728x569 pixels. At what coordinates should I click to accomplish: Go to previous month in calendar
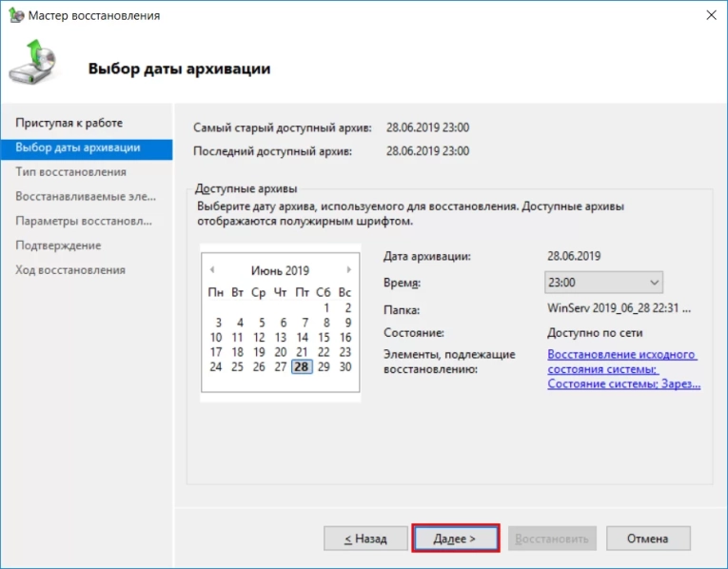pos(211,270)
